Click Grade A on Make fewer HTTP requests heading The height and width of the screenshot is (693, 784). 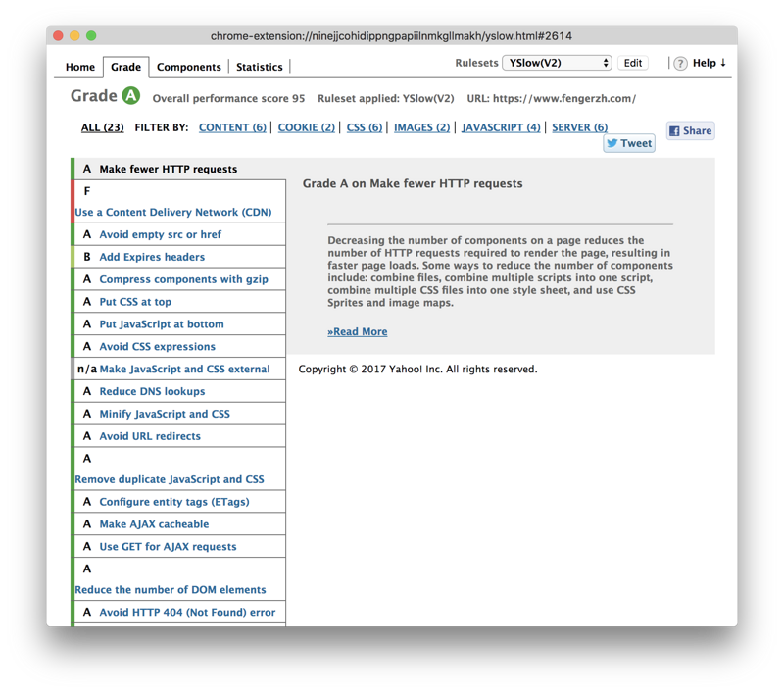click(x=413, y=183)
